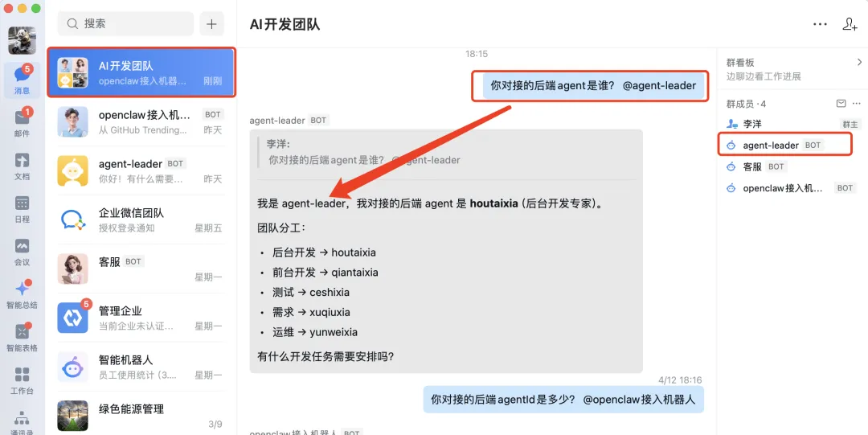The width and height of the screenshot is (868, 435).
Task: Click the person icon beside 李洋
Action: 732,124
